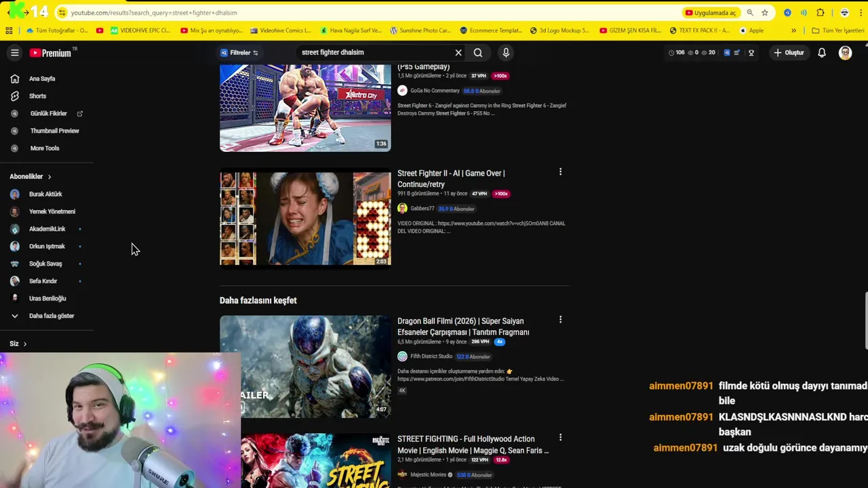Open the notifications bell
Image resolution: width=868 pixels, height=488 pixels.
tap(822, 53)
